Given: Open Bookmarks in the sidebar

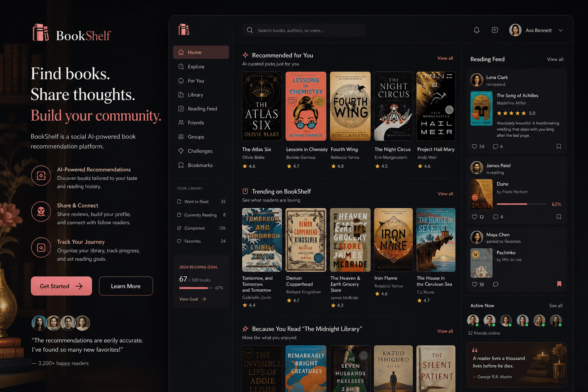Looking at the screenshot, I should 201,165.
